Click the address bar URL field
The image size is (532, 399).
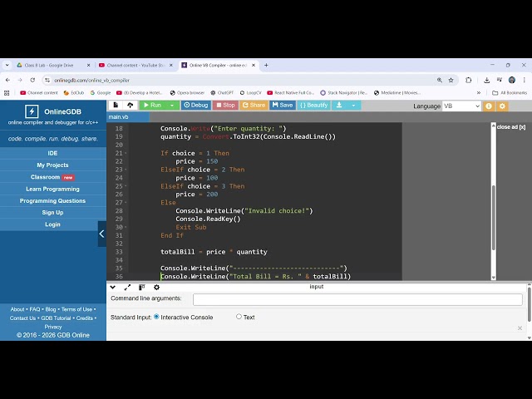[x=238, y=81]
